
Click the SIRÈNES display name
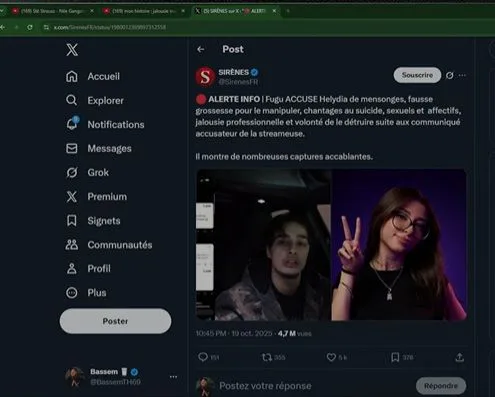234,72
